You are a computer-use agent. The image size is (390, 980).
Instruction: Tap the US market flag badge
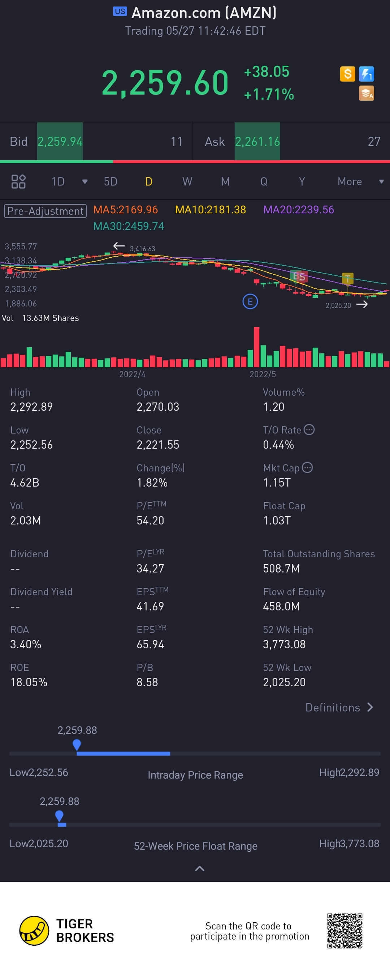120,12
